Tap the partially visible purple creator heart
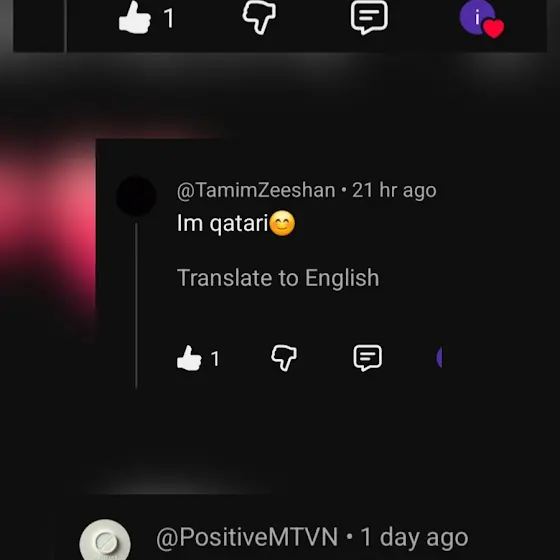The image size is (560, 560). pyautogui.click(x=439, y=357)
